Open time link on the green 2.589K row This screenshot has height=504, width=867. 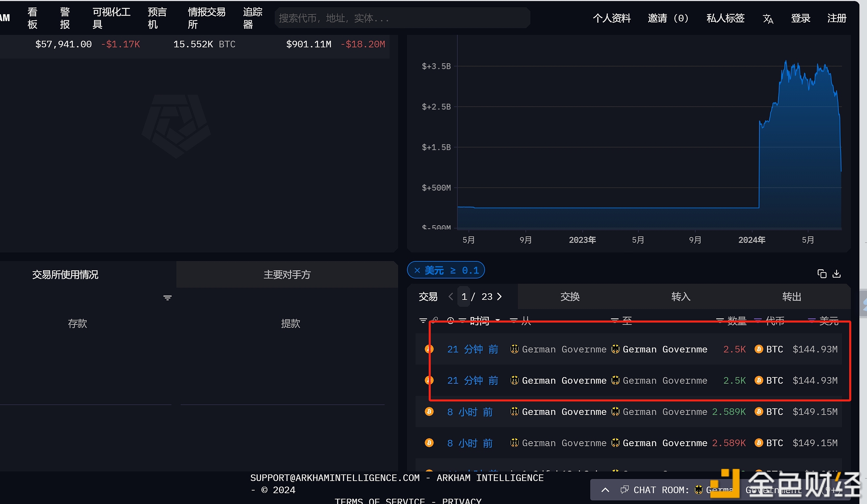coord(470,412)
